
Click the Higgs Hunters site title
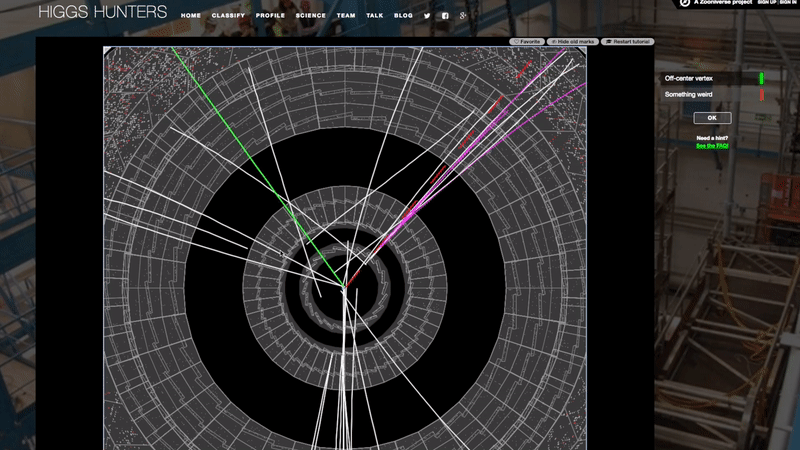point(102,14)
